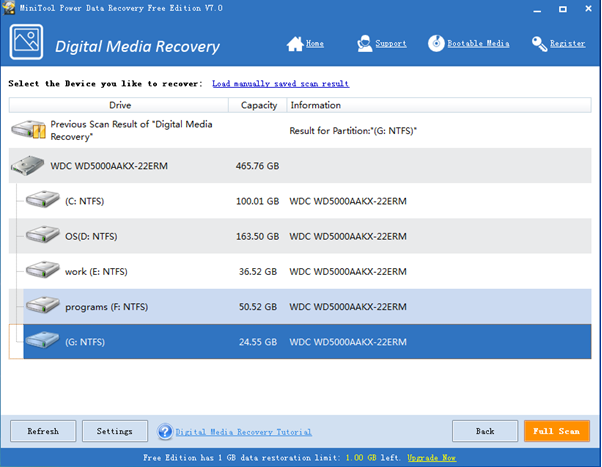Screen dimensions: 602x467
Task: Click the WDC WD5000AAKX-22ERM hard disk icon
Action: 27,166
